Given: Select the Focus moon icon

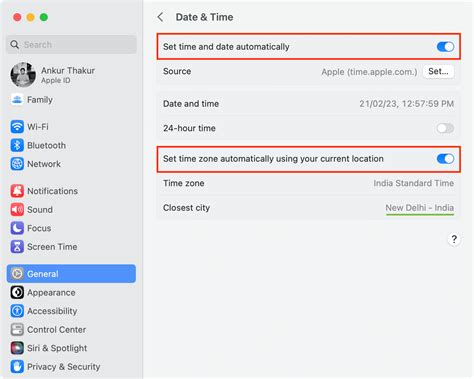Looking at the screenshot, I should (x=17, y=228).
